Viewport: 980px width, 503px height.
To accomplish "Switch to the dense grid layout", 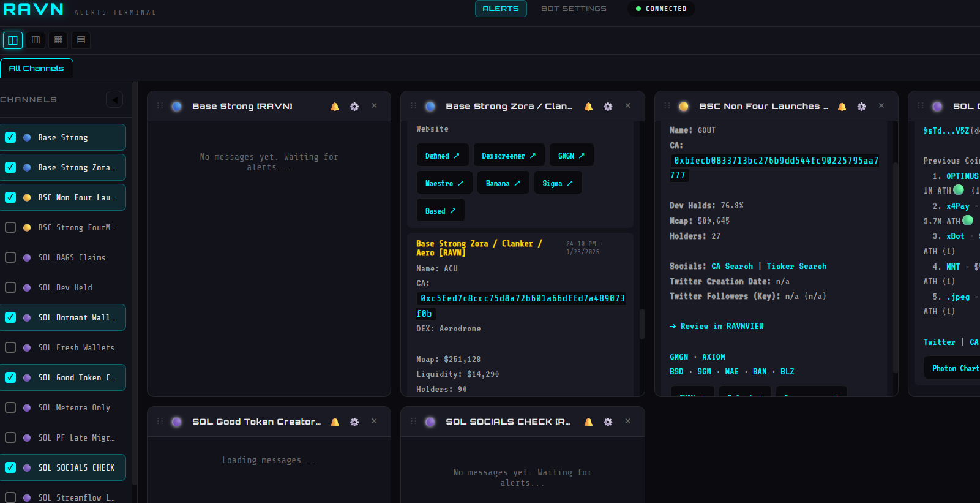I will pyautogui.click(x=58, y=40).
